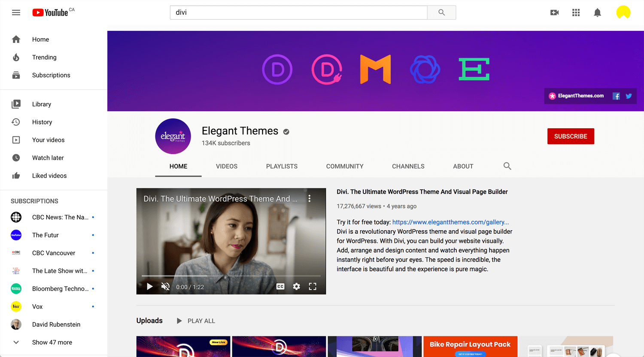Select the Home channel tab
This screenshot has width=644, height=357.
coord(178,166)
